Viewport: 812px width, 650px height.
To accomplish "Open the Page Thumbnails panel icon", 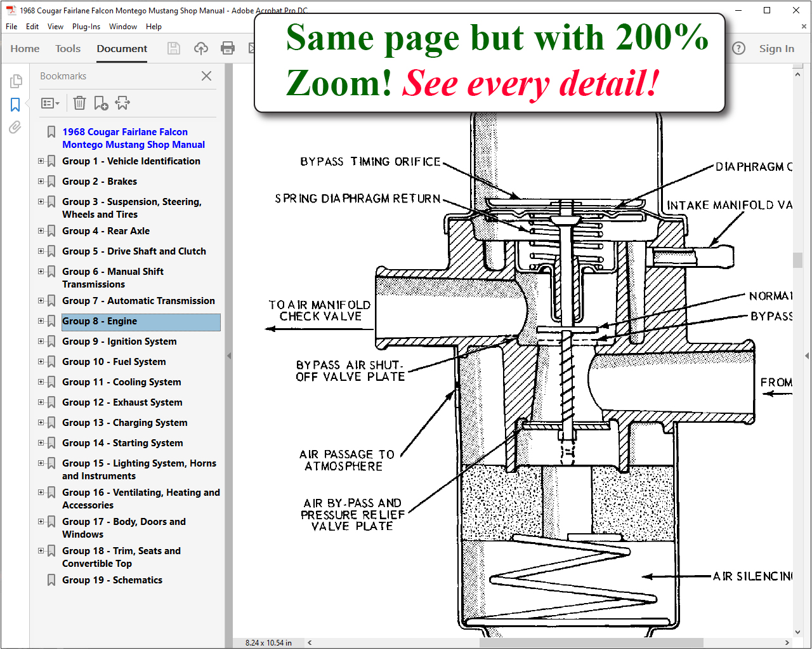I will click(16, 81).
